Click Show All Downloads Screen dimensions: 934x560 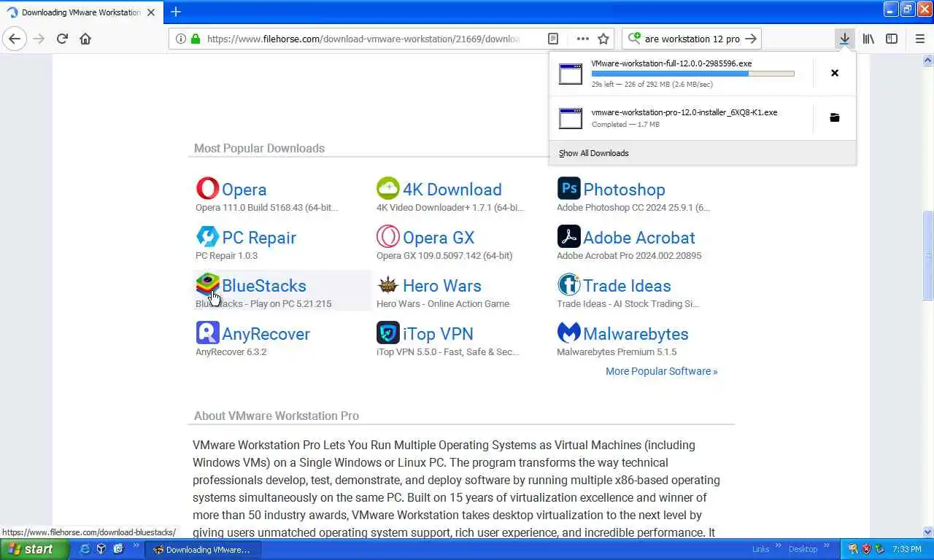pyautogui.click(x=594, y=153)
